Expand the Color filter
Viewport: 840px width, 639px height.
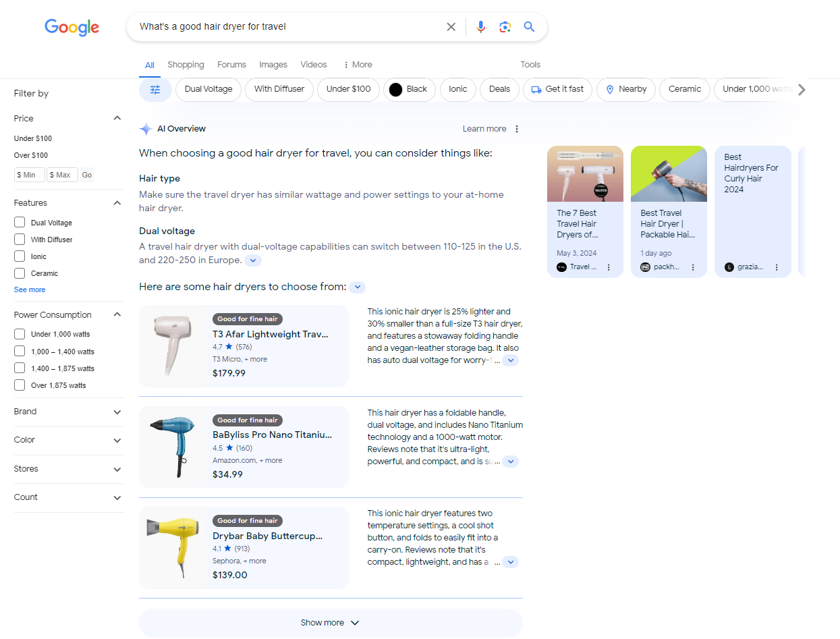(x=117, y=440)
